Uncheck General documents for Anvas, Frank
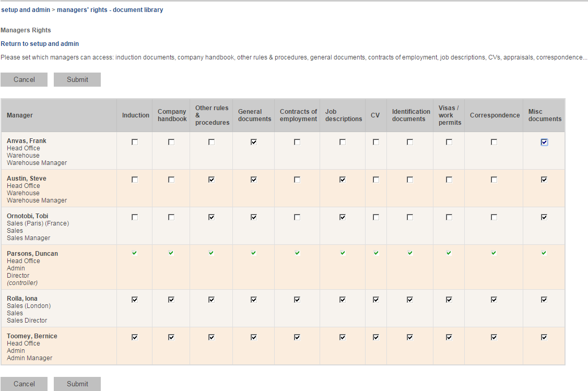 point(254,142)
